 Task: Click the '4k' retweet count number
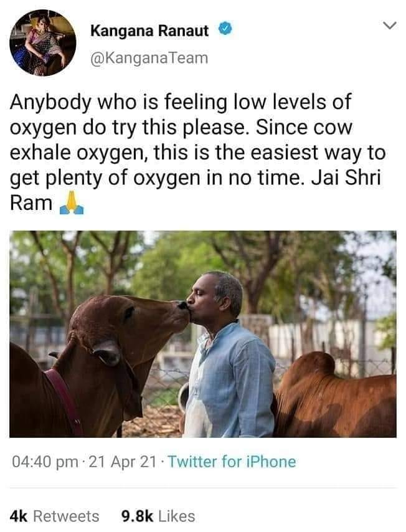[19, 516]
